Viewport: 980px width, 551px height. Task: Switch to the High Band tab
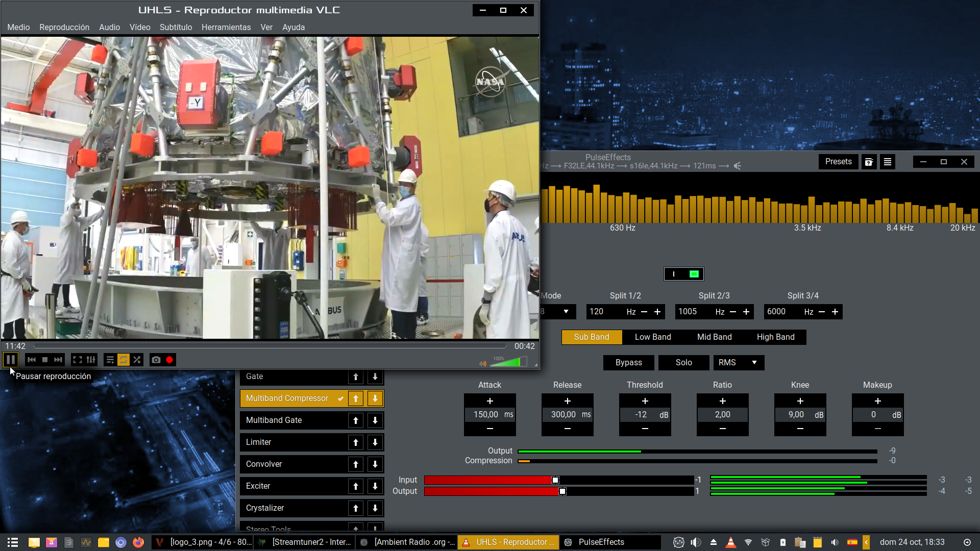[776, 337]
